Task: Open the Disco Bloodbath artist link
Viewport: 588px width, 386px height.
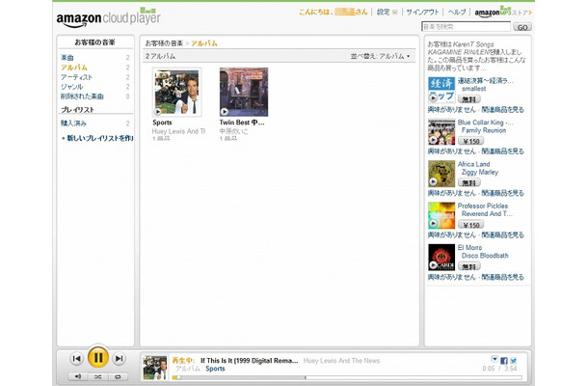Action: click(485, 256)
